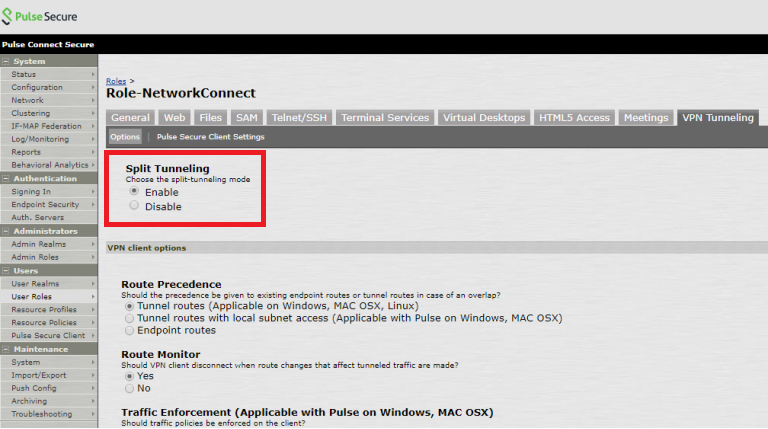The image size is (768, 429).
Task: Collapse the Maintenance sidebar section
Action: pyautogui.click(x=6, y=349)
